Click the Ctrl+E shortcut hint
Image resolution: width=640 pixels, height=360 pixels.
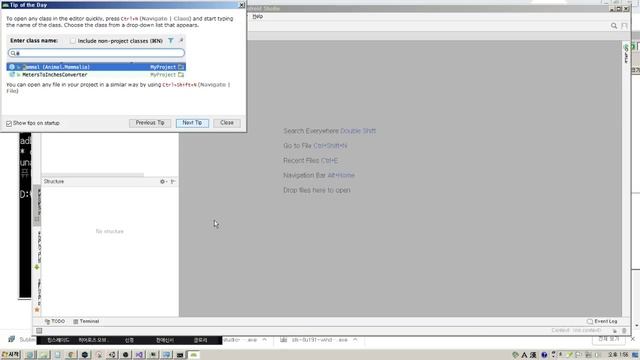[x=329, y=160]
